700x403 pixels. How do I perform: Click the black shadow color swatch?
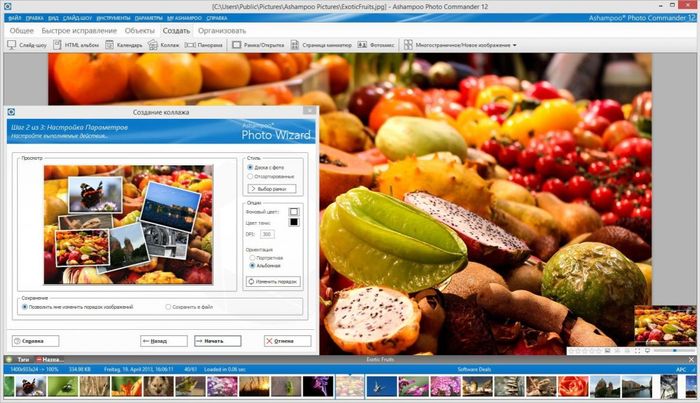tap(294, 222)
